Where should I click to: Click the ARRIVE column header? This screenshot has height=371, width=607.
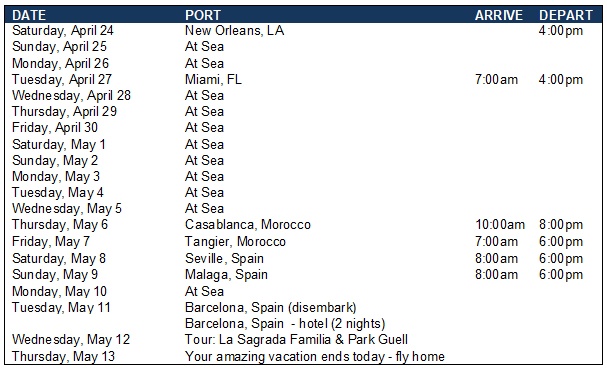coord(499,15)
